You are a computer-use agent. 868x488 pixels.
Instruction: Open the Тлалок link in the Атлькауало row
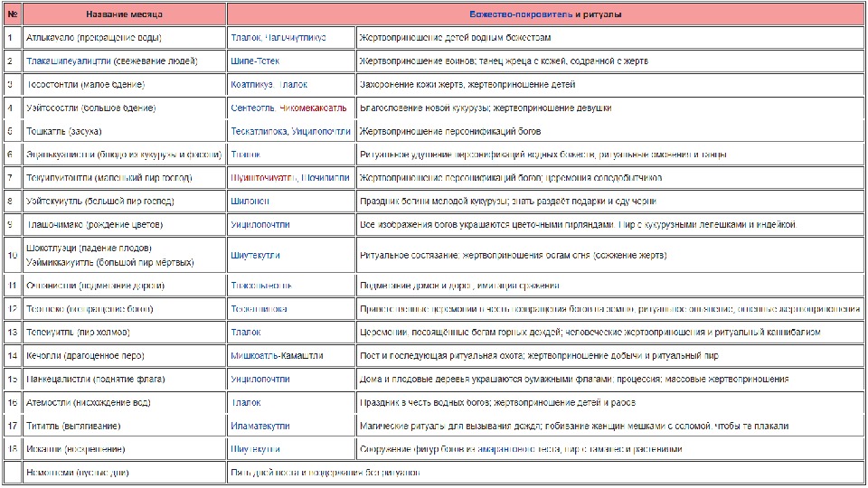pyautogui.click(x=245, y=38)
